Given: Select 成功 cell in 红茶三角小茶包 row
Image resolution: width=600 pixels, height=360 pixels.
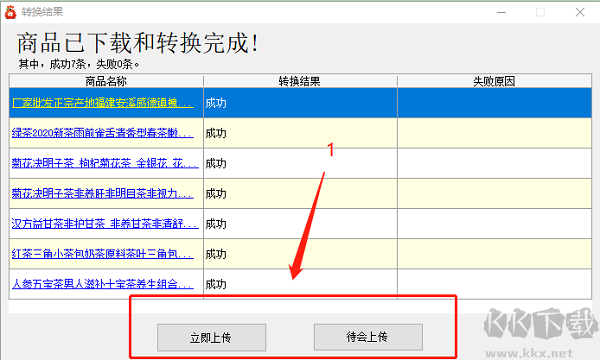Looking at the screenshot, I should click(x=300, y=254).
